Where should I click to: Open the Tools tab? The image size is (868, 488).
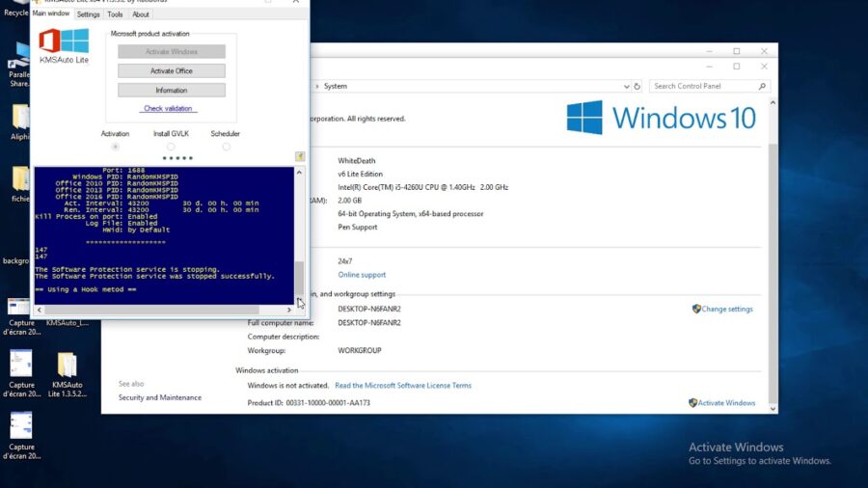[x=115, y=14]
